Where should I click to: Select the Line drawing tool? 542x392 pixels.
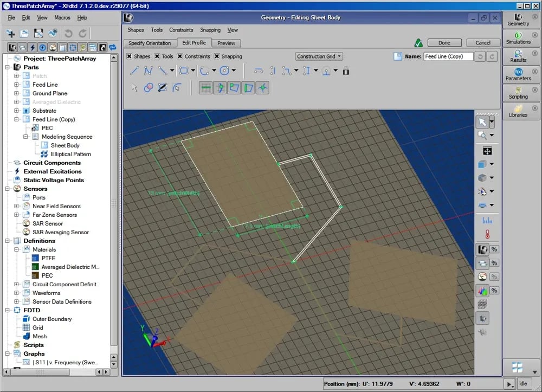134,69
